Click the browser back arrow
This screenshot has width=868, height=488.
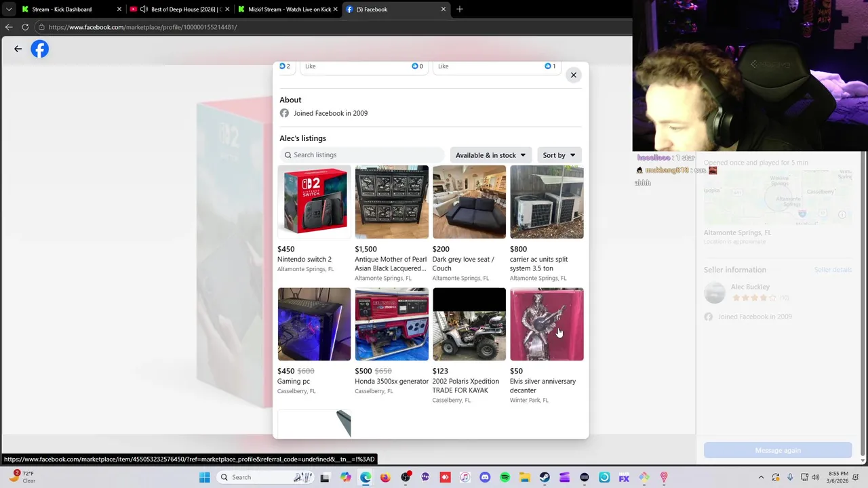(x=9, y=27)
